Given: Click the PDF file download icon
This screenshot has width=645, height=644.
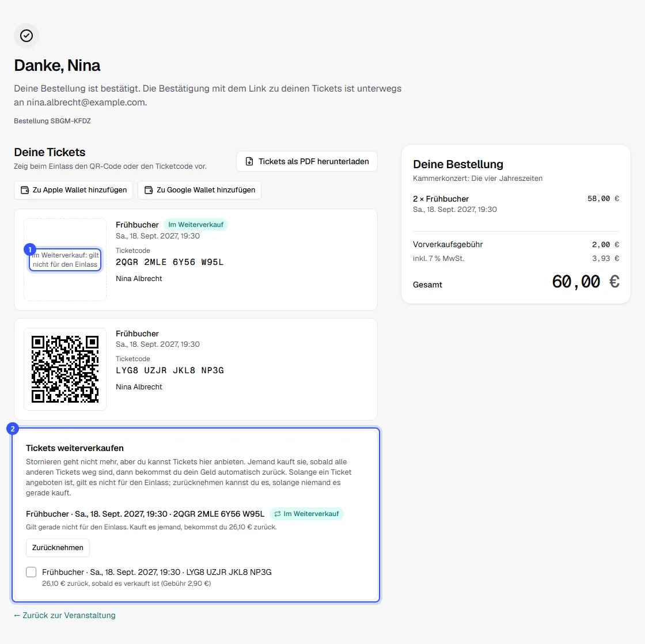Looking at the screenshot, I should (249, 161).
